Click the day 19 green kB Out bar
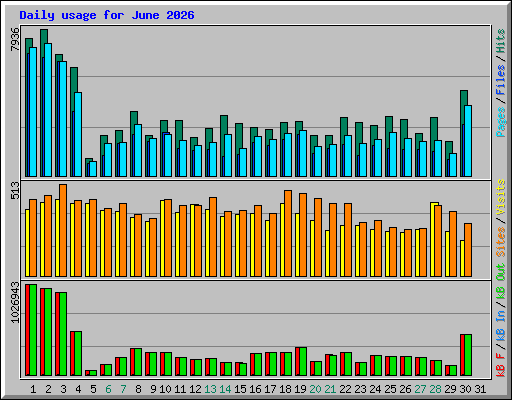Image resolution: width=512 pixels, height=400 pixels. (x=303, y=362)
